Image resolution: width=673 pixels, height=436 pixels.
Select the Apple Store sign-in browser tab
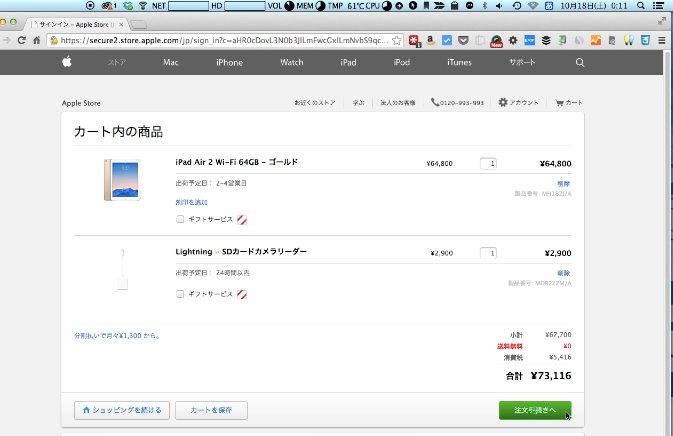pos(75,24)
